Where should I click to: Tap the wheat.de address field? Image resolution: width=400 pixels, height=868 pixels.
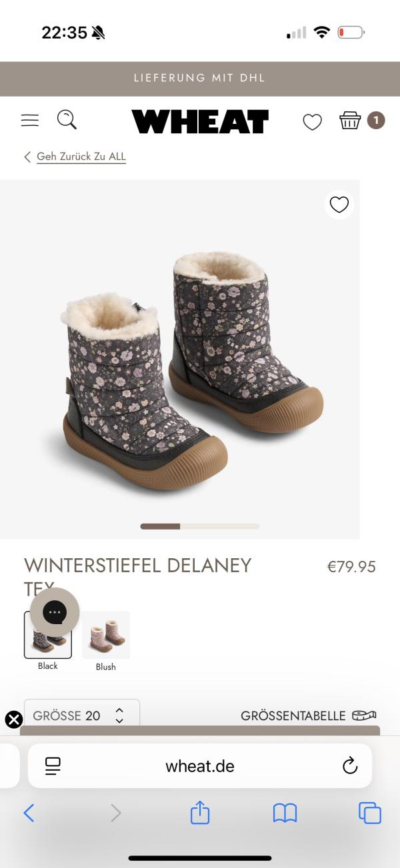(x=200, y=766)
